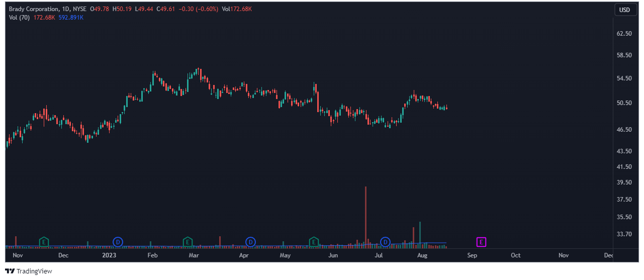Click the Feb label on the time axis

coord(152,255)
